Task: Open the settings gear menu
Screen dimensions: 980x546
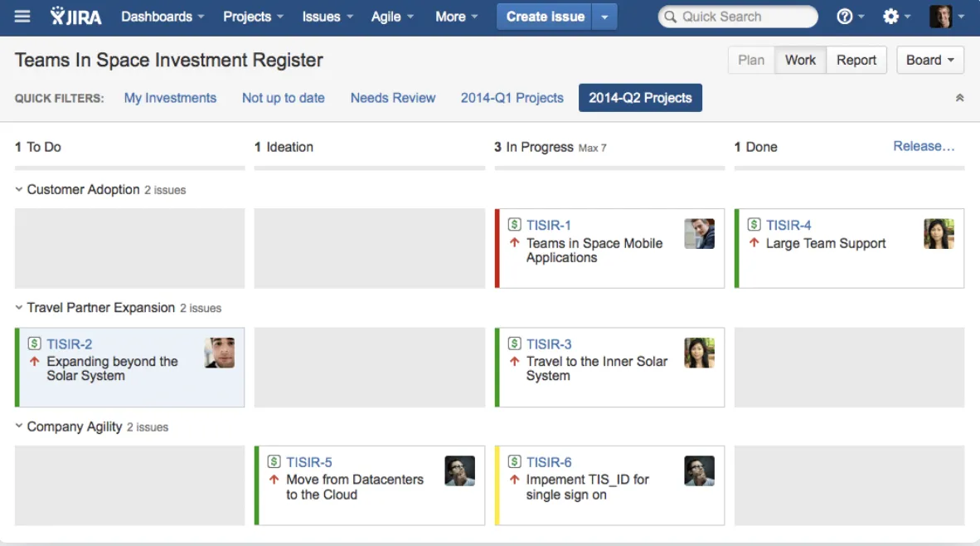Action: 896,17
